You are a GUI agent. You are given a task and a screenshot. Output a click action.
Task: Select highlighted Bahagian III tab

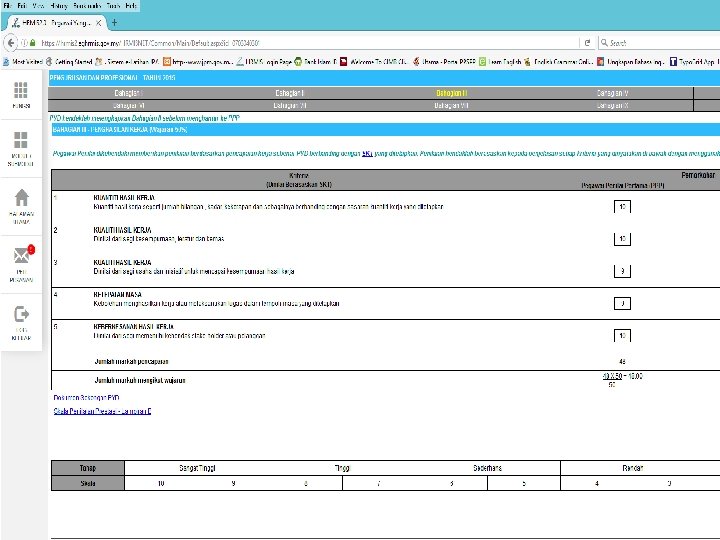(451, 93)
